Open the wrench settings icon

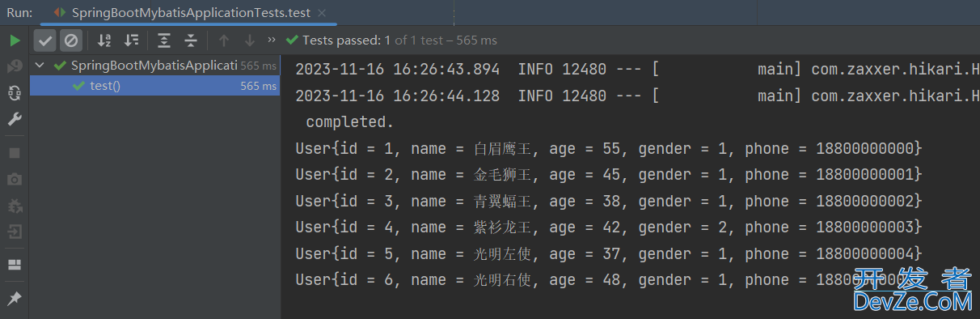coord(15,119)
